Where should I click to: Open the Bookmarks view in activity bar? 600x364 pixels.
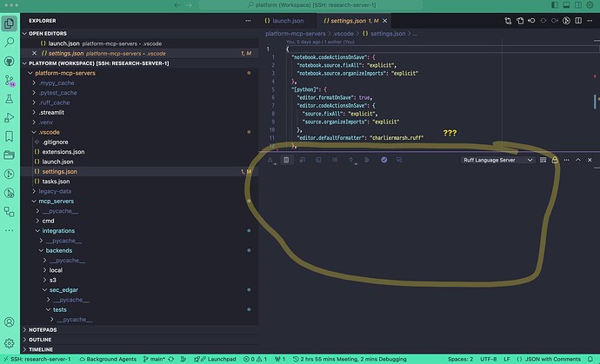coord(10,136)
